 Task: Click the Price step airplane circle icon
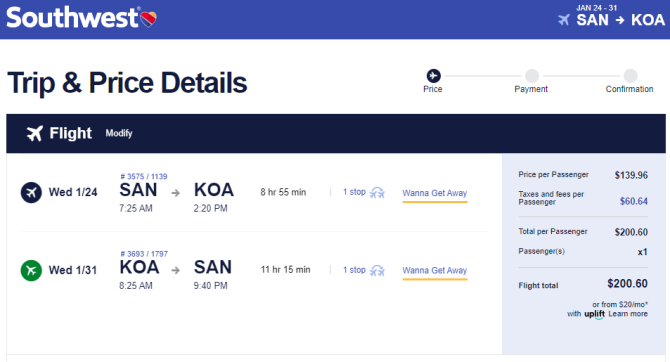[433, 76]
